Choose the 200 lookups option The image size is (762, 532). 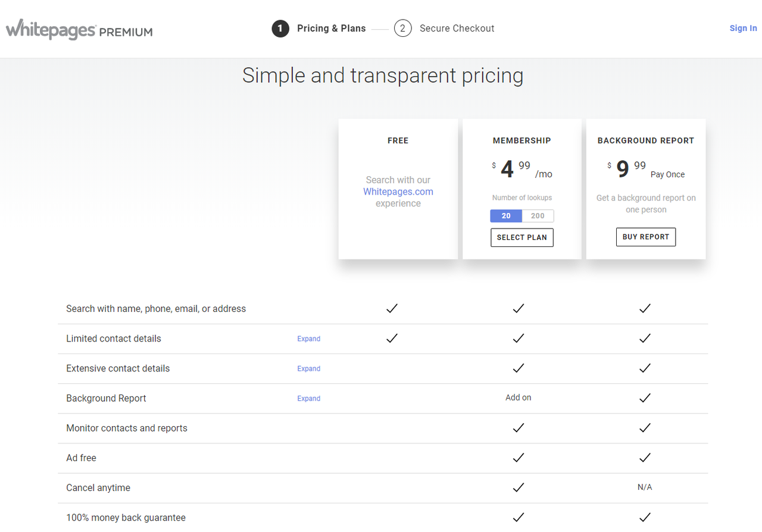[x=538, y=216]
